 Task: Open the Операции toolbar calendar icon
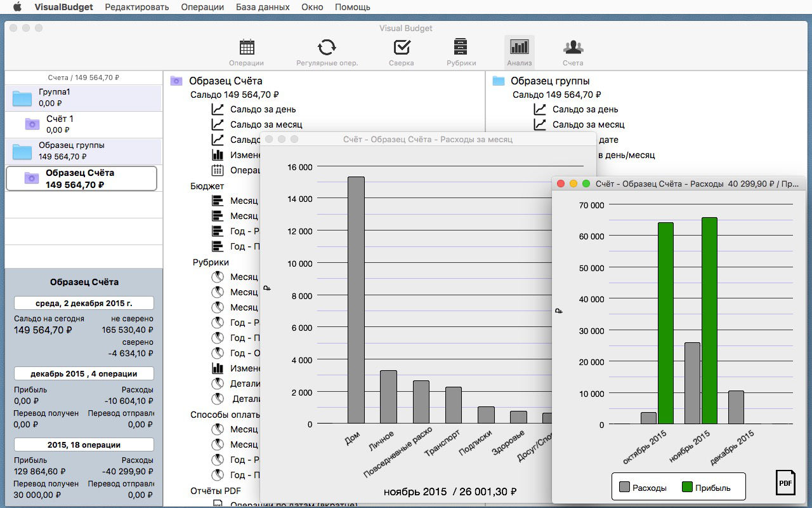pyautogui.click(x=247, y=48)
